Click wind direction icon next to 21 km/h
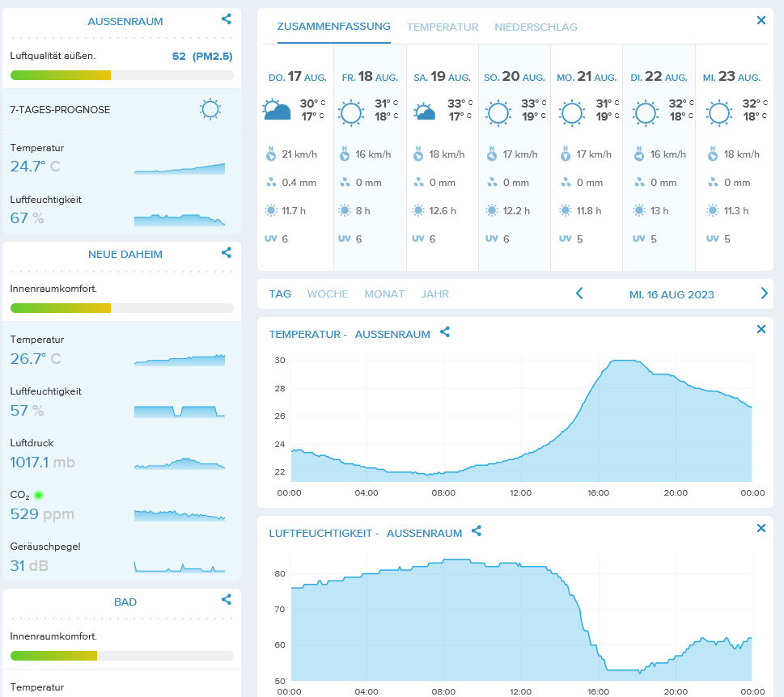 click(270, 154)
